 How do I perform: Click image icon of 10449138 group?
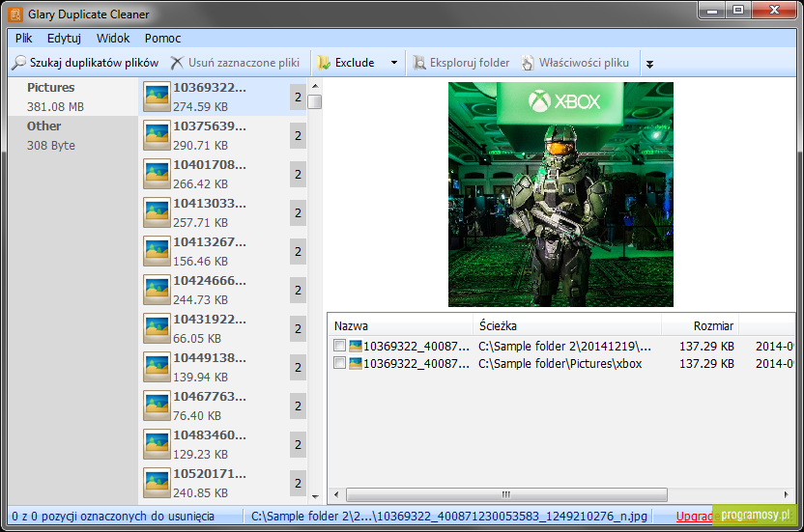[x=157, y=367]
